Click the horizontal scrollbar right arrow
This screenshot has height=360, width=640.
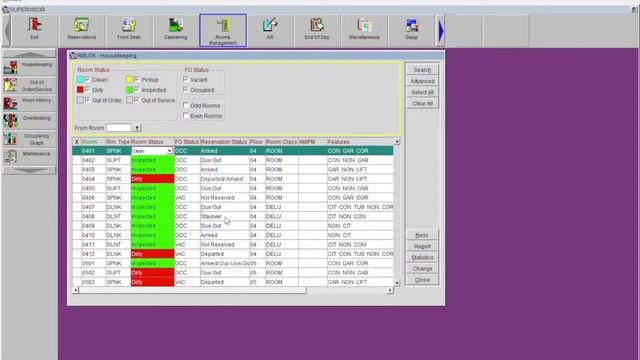(390, 290)
